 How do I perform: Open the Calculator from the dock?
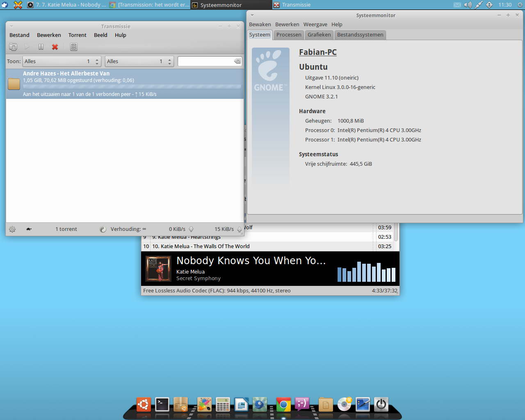coord(223,405)
